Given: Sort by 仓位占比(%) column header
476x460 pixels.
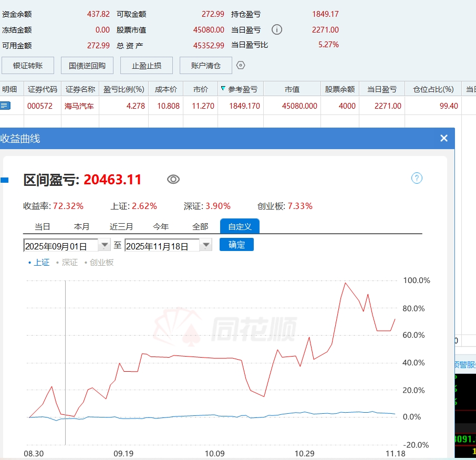Looking at the screenshot, I should [433, 89].
